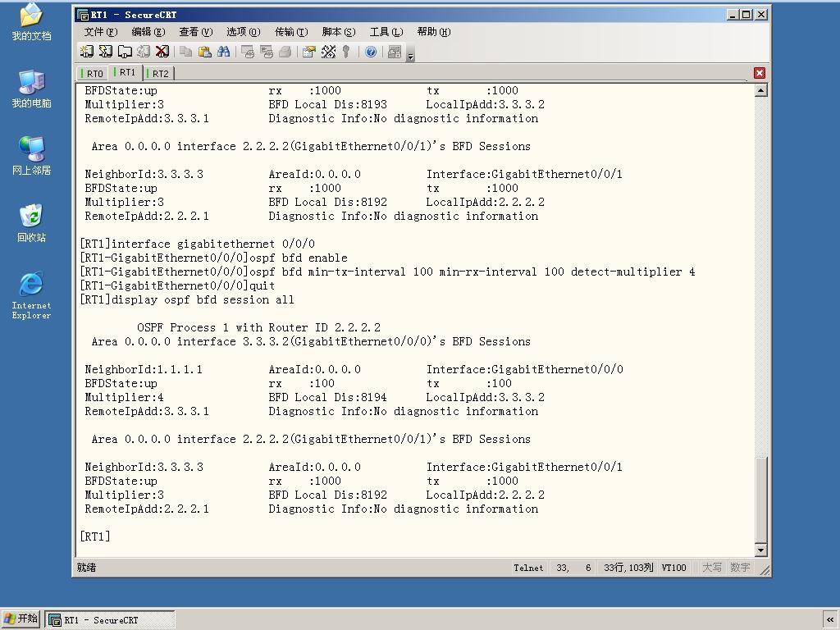
Task: Click the Disconnect red X icon
Action: coord(162,52)
